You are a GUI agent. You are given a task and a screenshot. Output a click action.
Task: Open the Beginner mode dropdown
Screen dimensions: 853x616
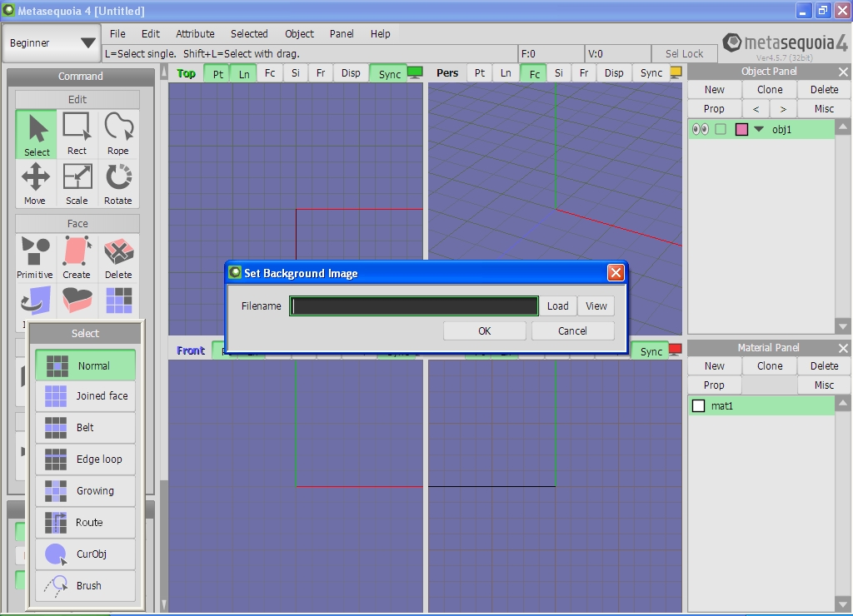coord(52,43)
